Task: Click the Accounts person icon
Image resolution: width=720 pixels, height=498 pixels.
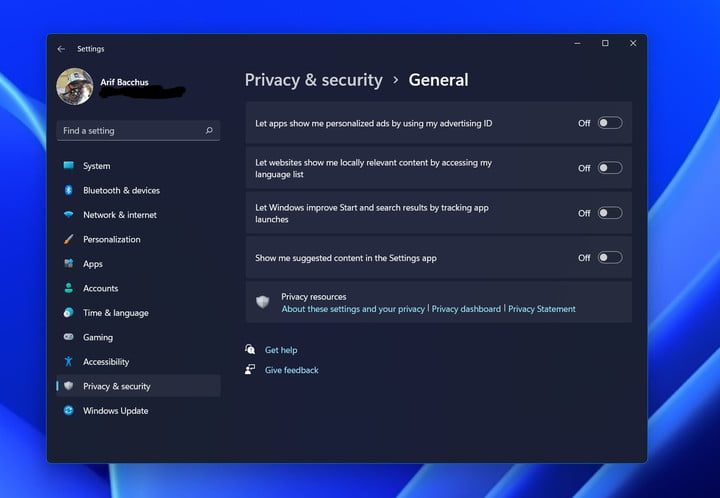Action: [68, 288]
